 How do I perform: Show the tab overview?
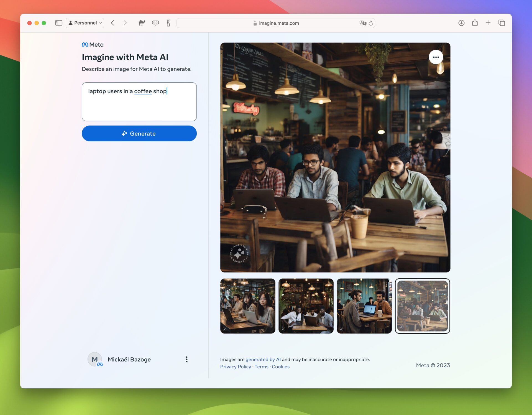pyautogui.click(x=502, y=23)
